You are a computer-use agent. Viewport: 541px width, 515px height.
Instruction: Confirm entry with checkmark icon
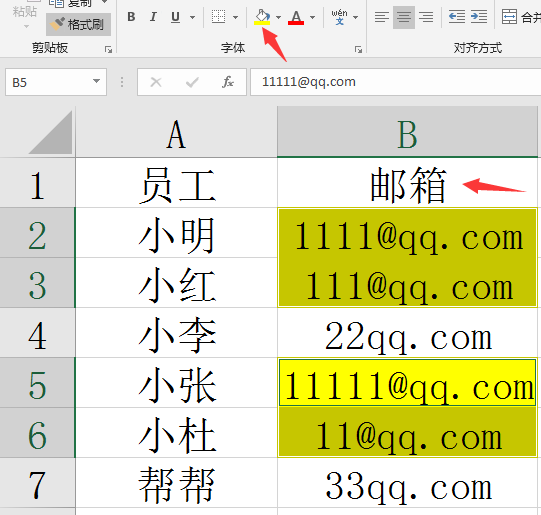[192, 82]
